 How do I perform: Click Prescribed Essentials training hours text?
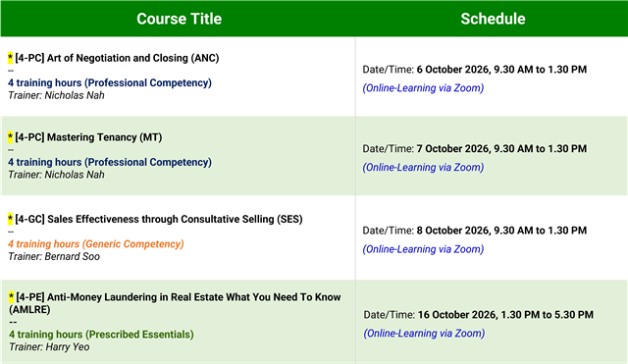click(101, 335)
